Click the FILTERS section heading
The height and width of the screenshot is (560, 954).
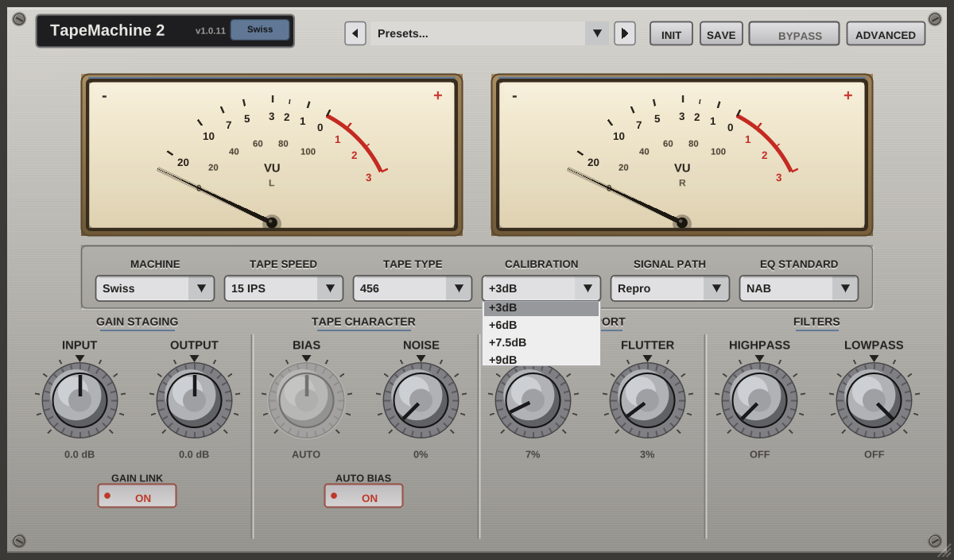coord(816,322)
